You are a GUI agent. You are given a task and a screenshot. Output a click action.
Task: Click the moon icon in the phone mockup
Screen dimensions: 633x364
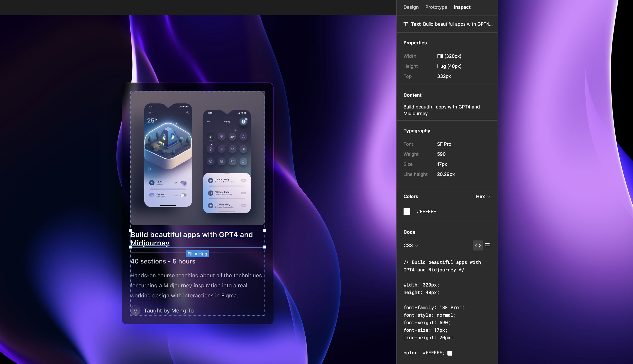tap(188, 113)
